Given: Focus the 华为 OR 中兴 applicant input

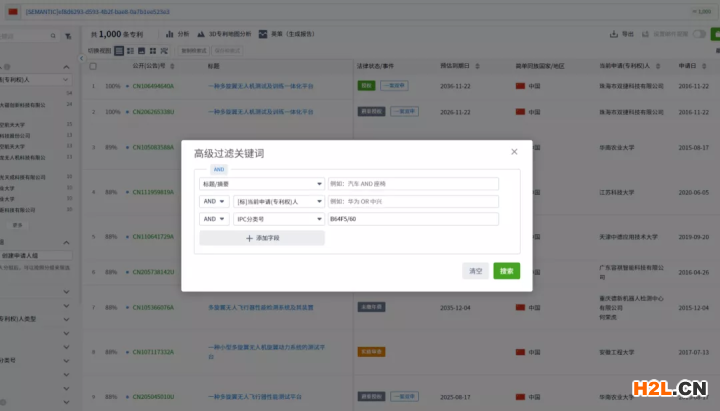Looking at the screenshot, I should coord(413,201).
